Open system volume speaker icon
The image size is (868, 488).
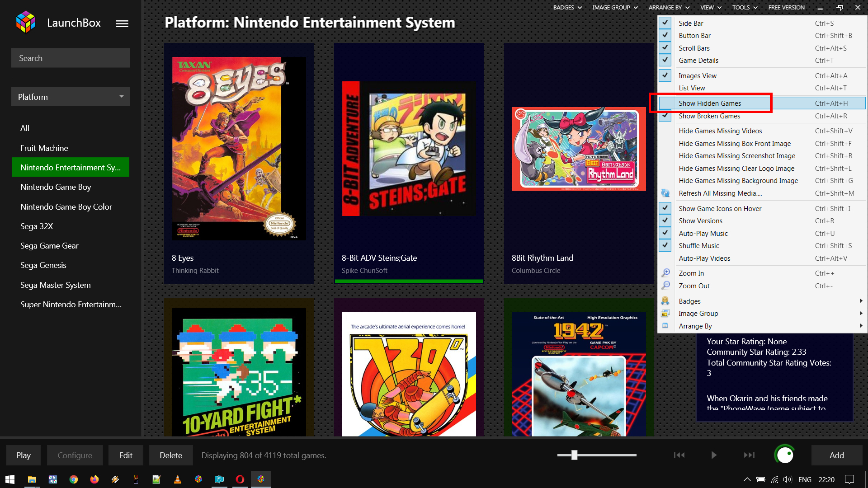788,479
